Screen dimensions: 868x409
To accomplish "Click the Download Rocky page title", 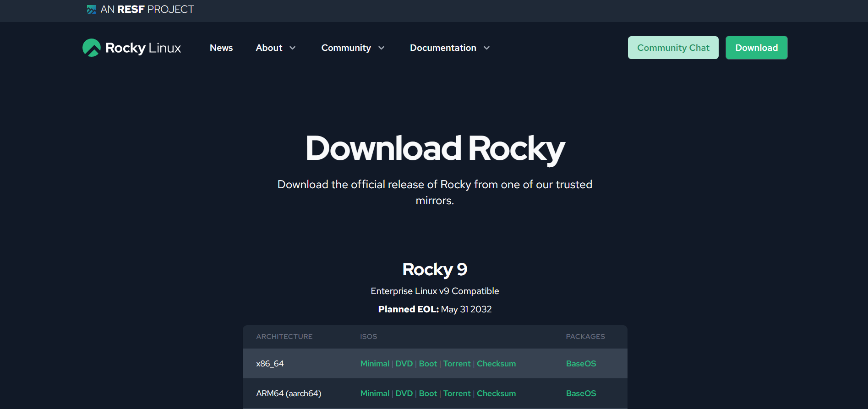I will tap(435, 149).
